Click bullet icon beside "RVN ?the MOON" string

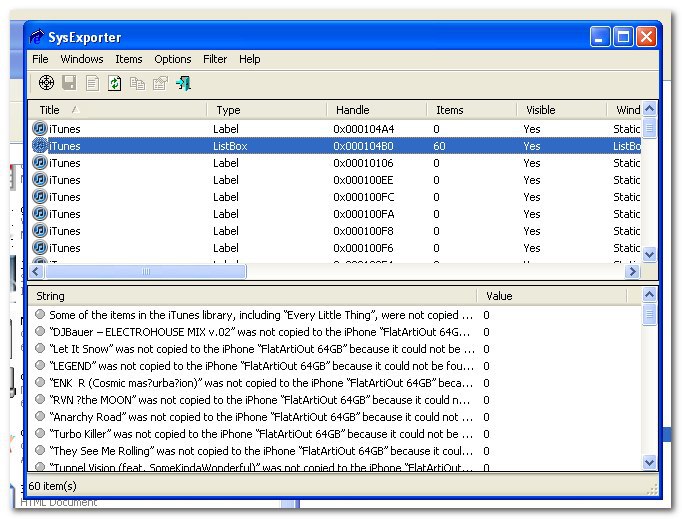coord(40,399)
